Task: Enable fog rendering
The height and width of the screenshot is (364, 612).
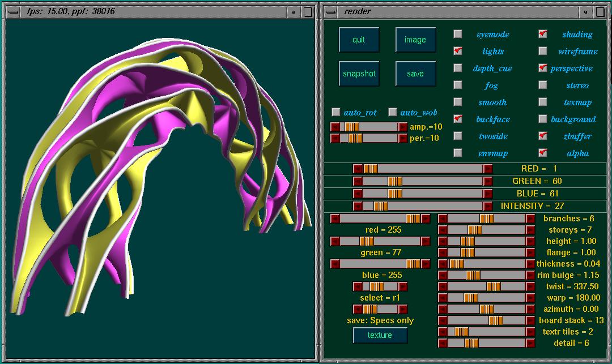Action: pyautogui.click(x=457, y=85)
